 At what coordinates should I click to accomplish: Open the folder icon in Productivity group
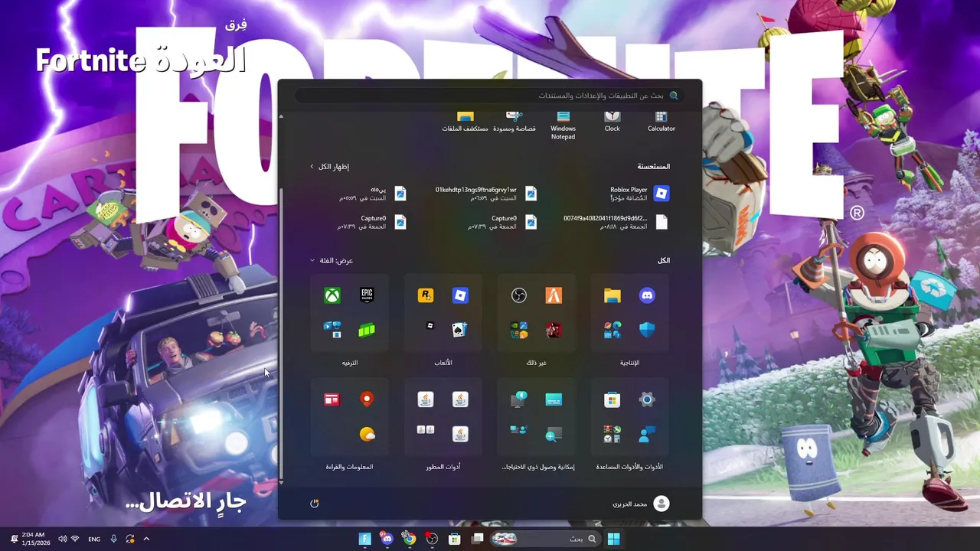[612, 295]
